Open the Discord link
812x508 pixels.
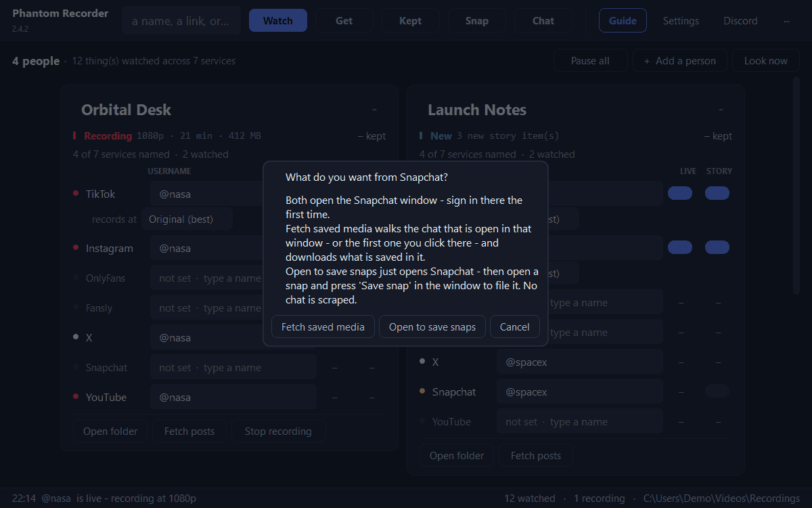pos(740,21)
